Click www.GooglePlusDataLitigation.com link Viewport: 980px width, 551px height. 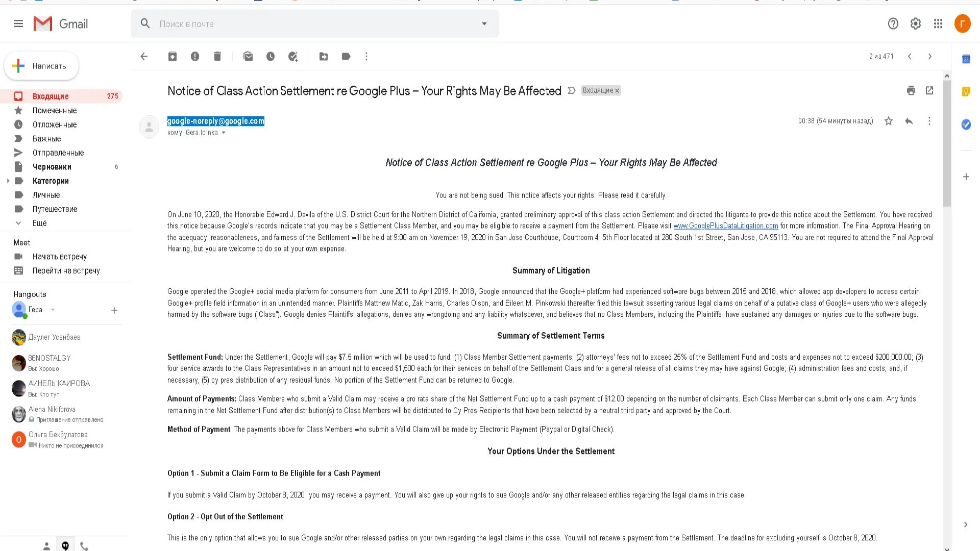726,226
